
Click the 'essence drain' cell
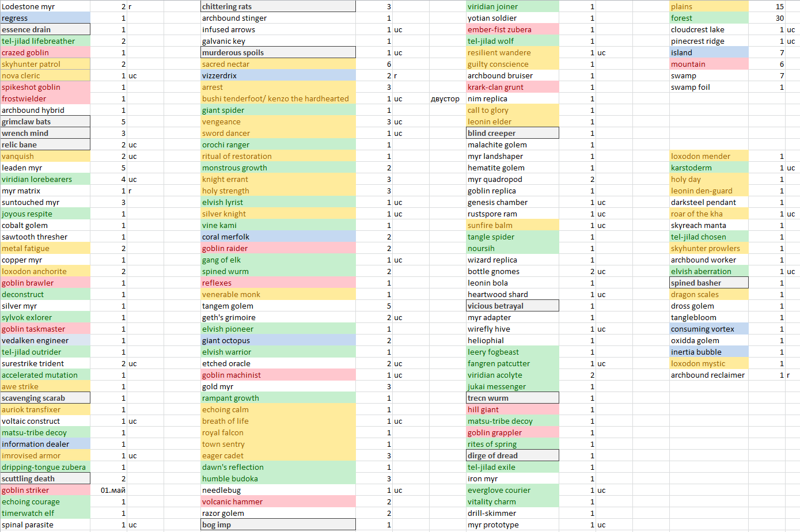click(45, 29)
